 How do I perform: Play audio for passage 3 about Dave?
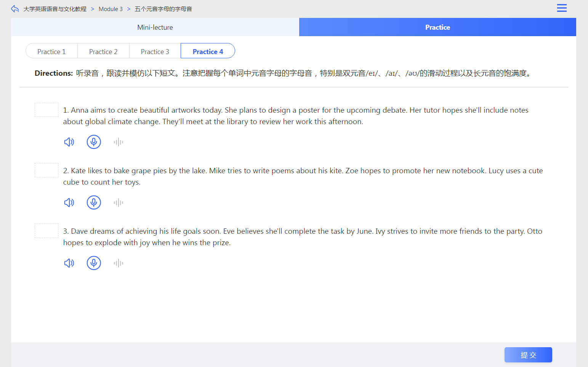tap(69, 263)
